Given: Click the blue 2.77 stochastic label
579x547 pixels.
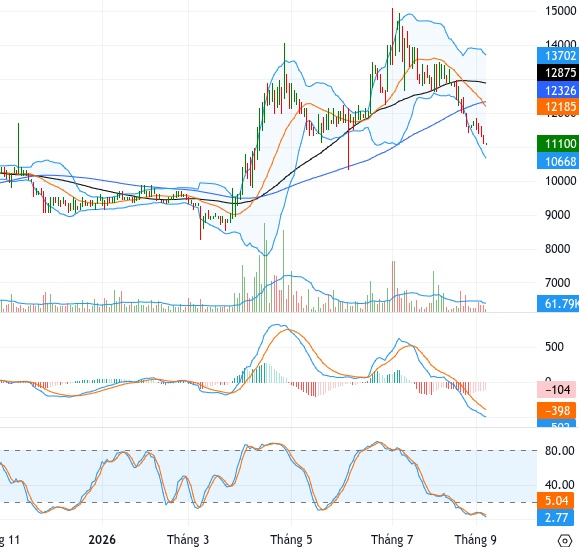Looking at the screenshot, I should coord(556,517).
